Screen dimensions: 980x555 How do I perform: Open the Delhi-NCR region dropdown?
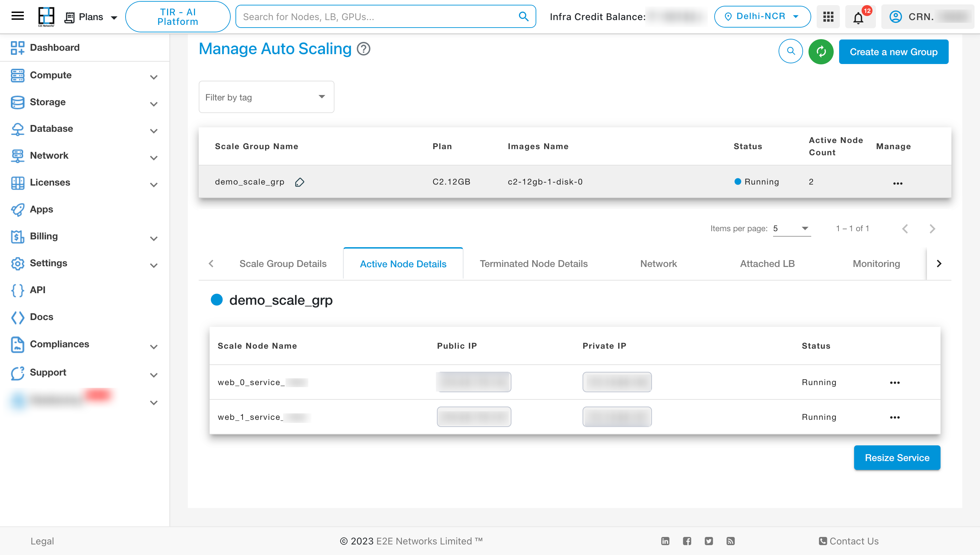tap(762, 16)
